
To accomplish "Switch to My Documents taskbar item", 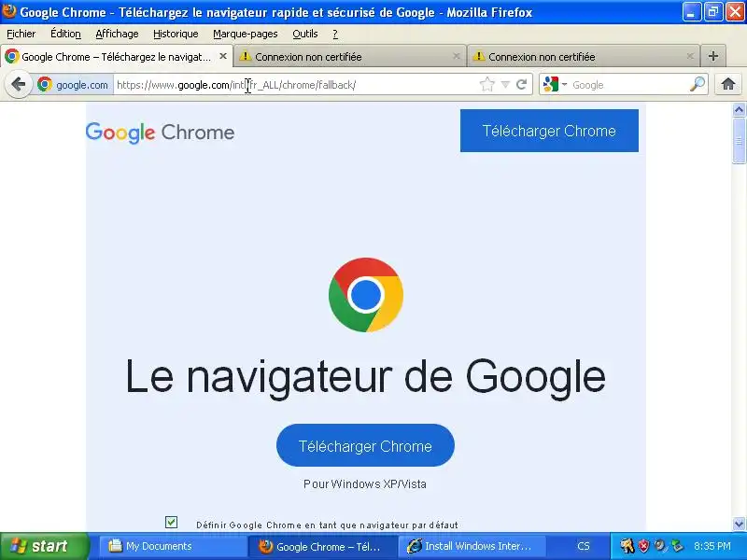I will [x=173, y=546].
